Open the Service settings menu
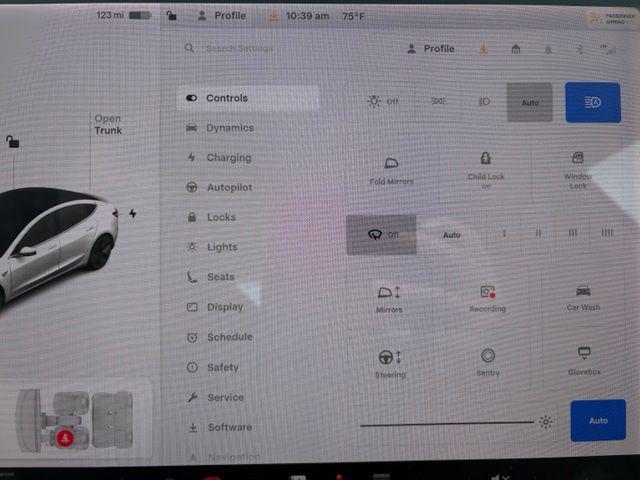Image resolution: width=640 pixels, height=480 pixels. pos(216,397)
